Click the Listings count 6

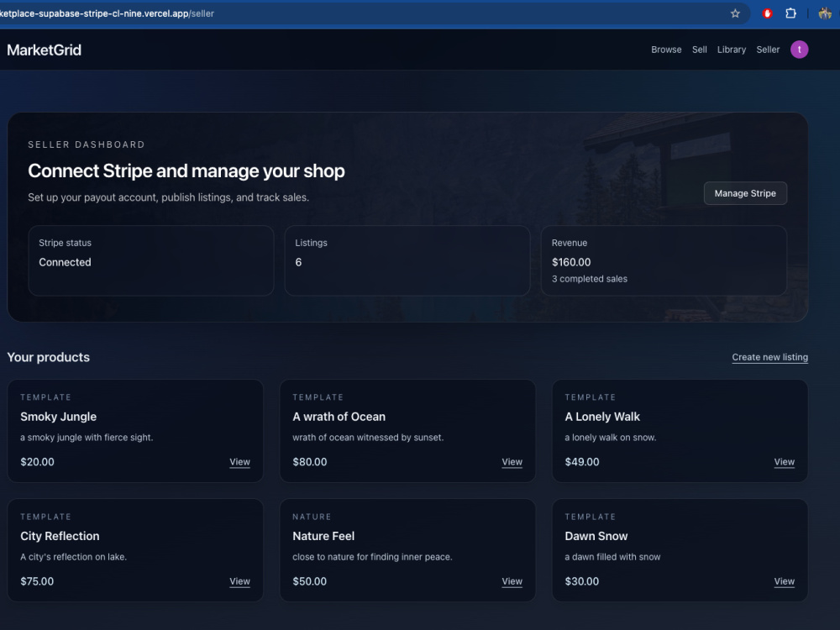point(298,262)
